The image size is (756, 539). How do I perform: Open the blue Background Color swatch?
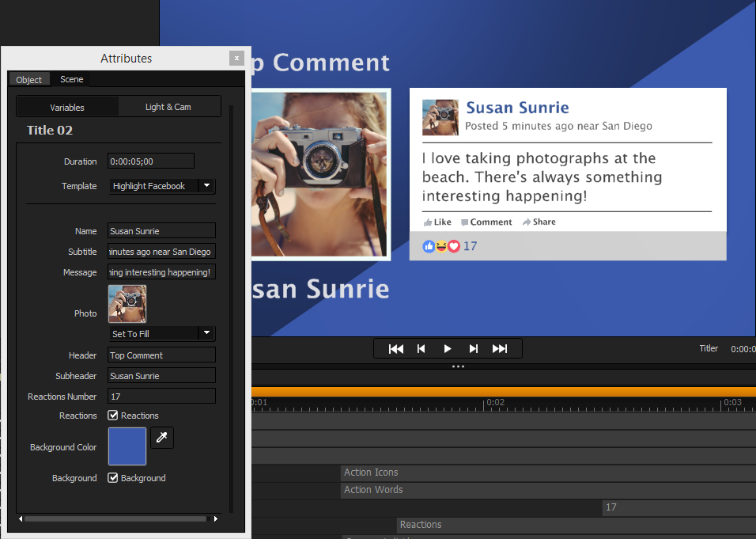[127, 446]
